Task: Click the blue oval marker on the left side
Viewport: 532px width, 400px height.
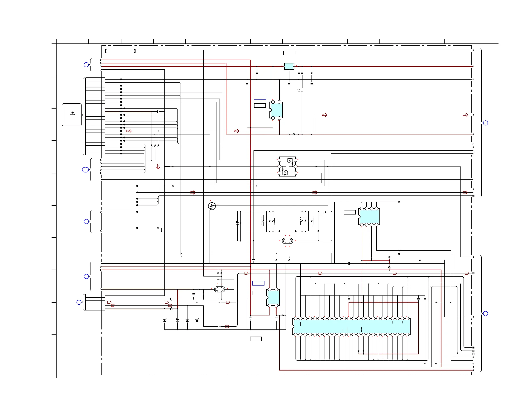Action: [x=85, y=170]
